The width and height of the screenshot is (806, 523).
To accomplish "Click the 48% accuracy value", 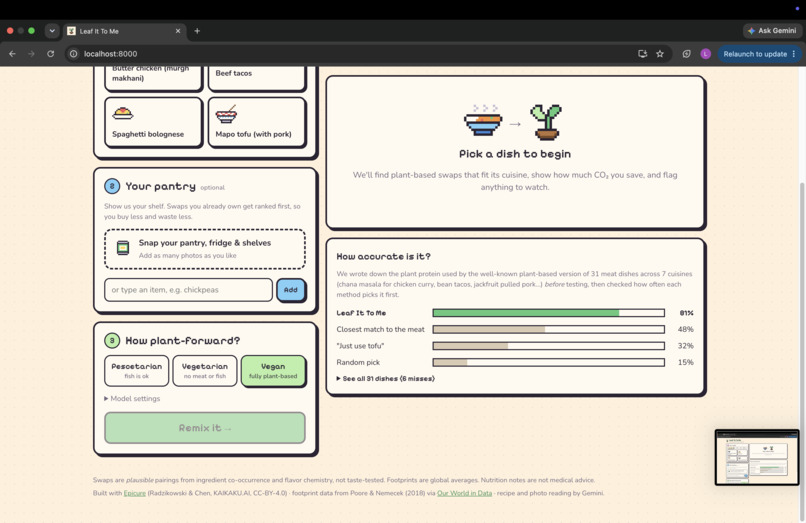I will [x=686, y=329].
